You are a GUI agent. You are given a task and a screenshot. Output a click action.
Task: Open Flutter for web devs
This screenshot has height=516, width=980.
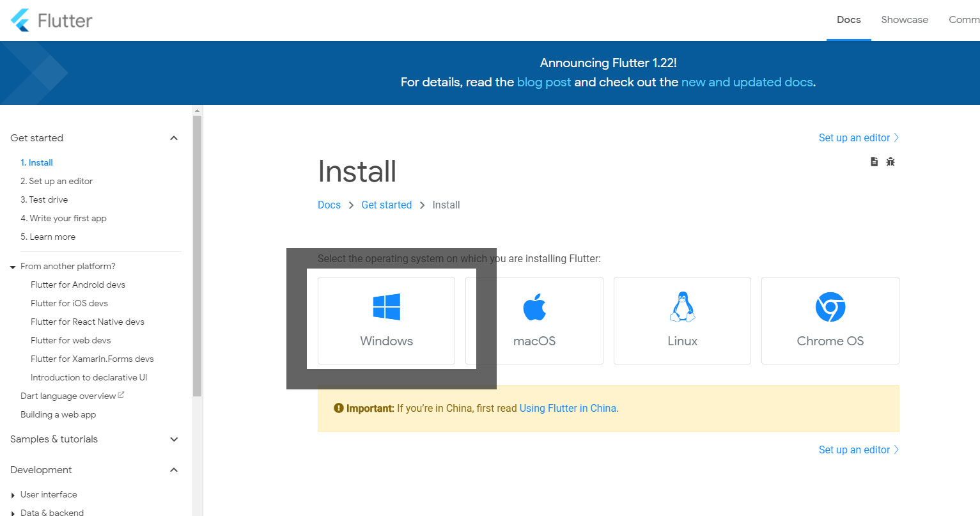pos(70,340)
